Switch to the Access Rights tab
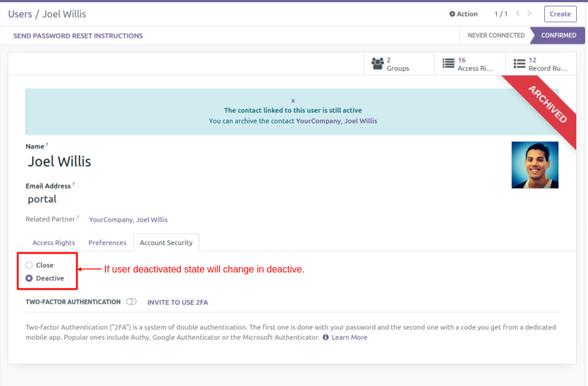 [54, 243]
